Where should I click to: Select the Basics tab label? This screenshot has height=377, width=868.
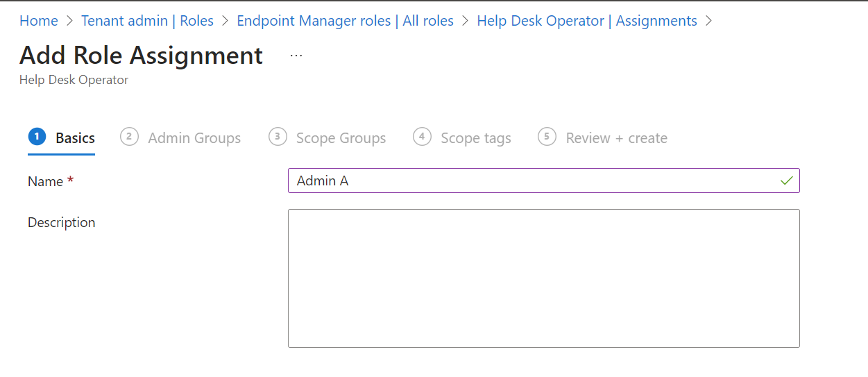75,138
